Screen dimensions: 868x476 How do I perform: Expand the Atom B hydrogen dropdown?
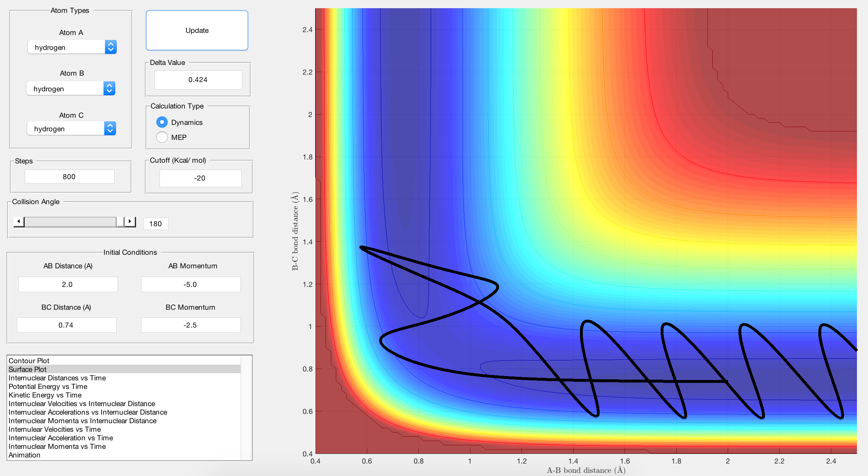pos(109,88)
